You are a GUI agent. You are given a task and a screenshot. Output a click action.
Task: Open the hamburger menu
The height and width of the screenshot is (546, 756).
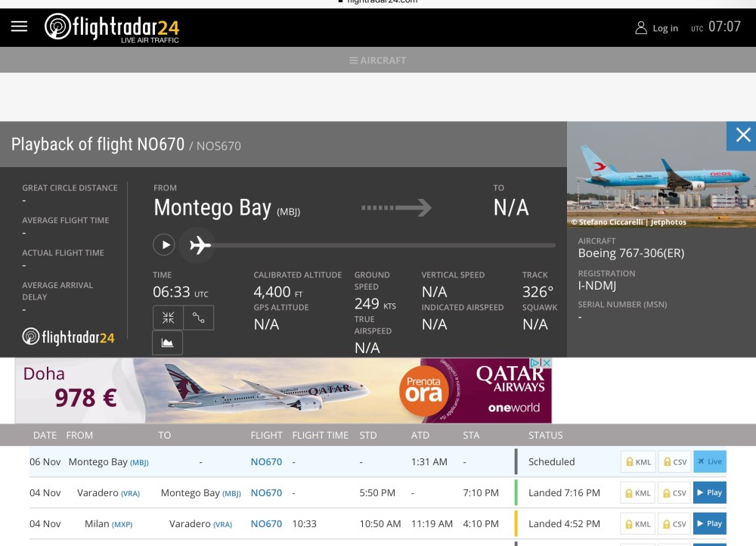[x=19, y=26]
